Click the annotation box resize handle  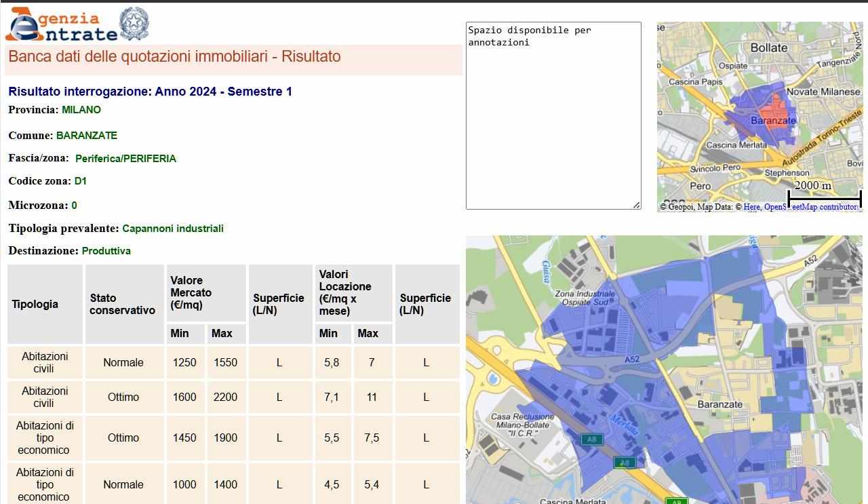pos(637,205)
